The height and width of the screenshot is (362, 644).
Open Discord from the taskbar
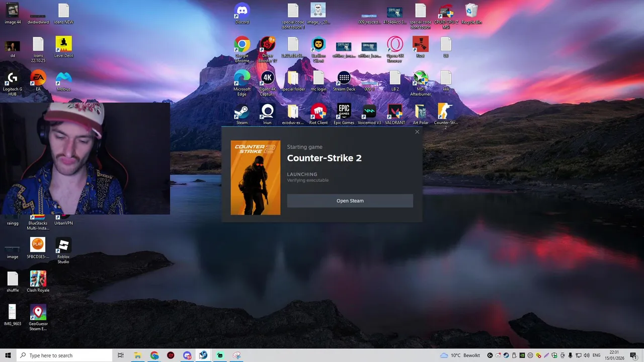187,355
